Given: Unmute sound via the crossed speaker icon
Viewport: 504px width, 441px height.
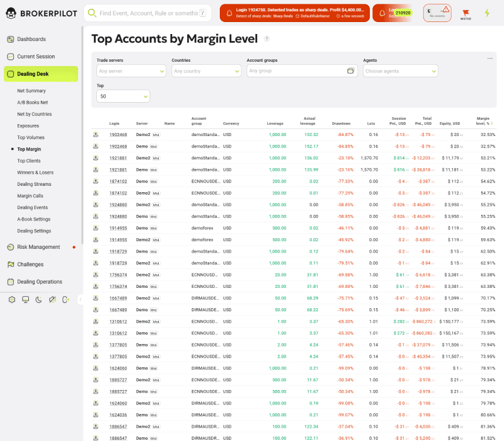Looking at the screenshot, I should pos(53,300).
